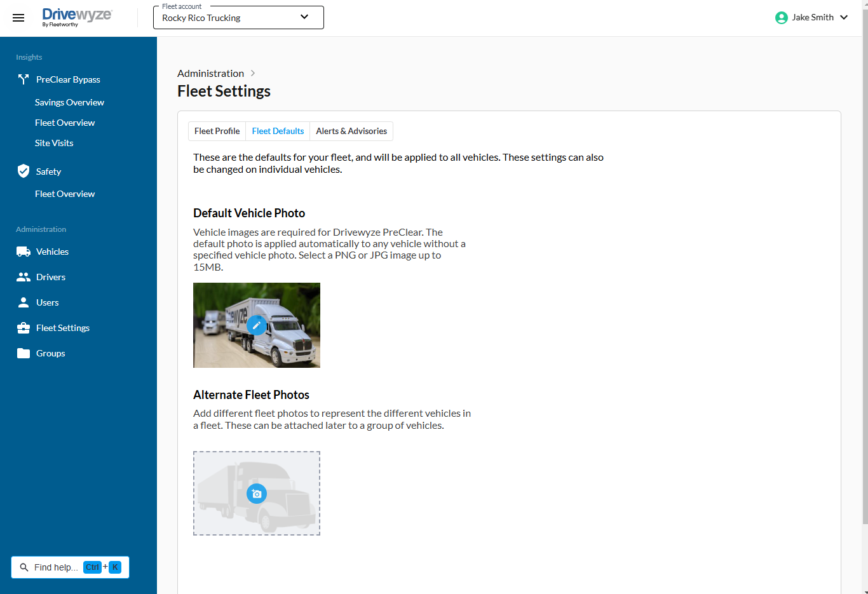Expand the Jake Smith user menu arrow
Screen dimensions: 868x594
844,18
